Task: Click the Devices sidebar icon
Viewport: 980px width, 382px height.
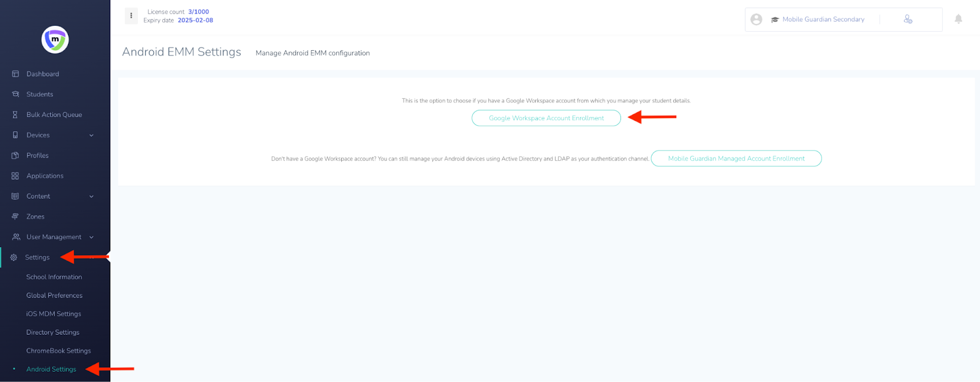Action: click(x=15, y=135)
